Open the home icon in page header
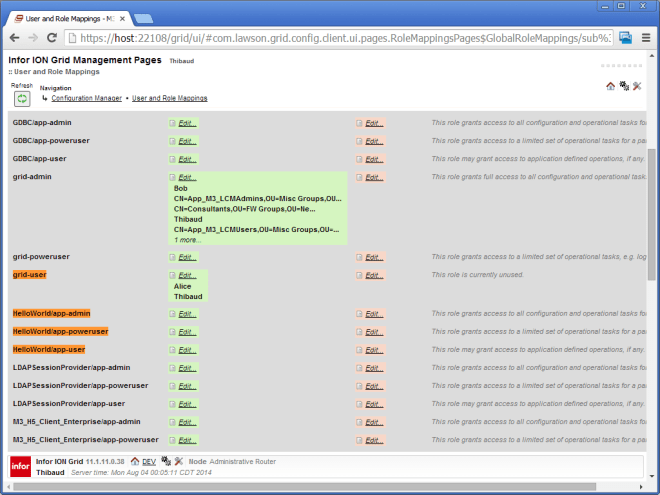The width and height of the screenshot is (660, 495). pos(611,86)
